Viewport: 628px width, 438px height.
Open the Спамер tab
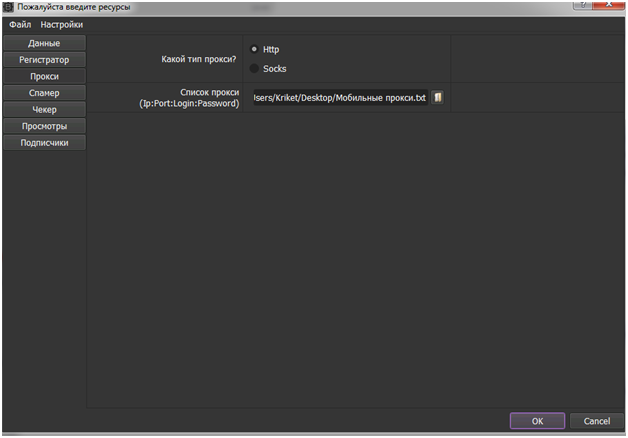pos(44,93)
